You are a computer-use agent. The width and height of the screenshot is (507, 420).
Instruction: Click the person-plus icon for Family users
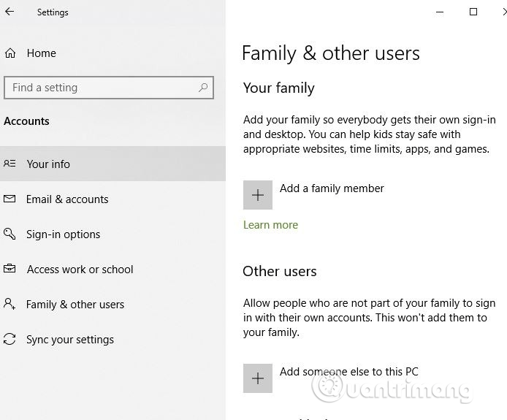[9, 305]
